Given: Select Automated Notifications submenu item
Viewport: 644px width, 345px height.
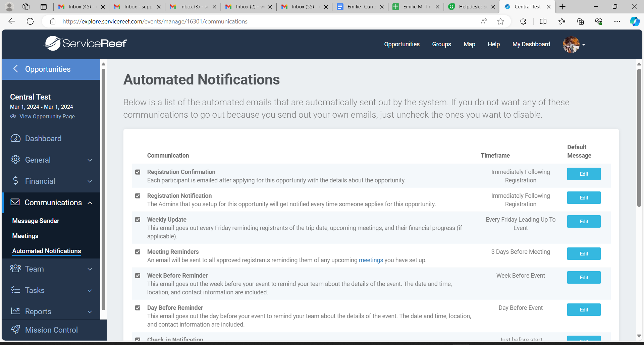Looking at the screenshot, I should pos(47,251).
